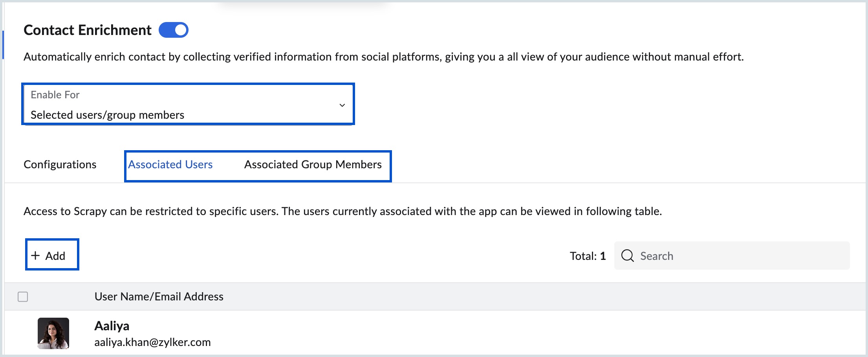Select the Associated Users tab
The image size is (868, 357).
tap(170, 164)
